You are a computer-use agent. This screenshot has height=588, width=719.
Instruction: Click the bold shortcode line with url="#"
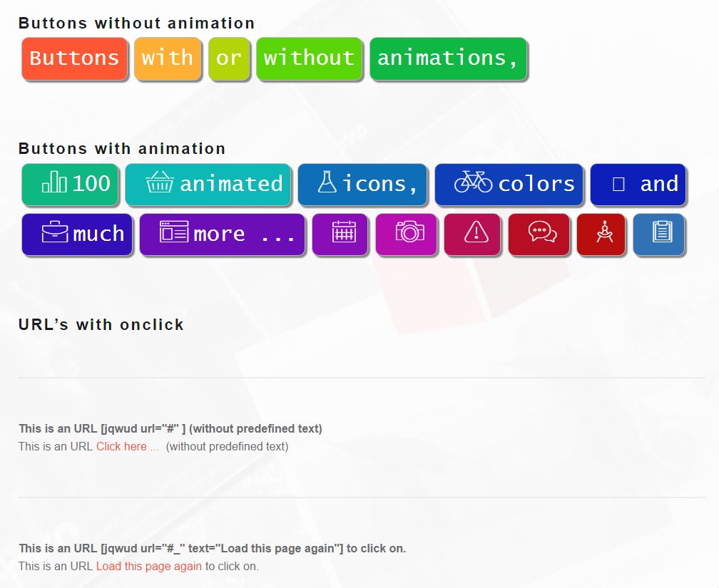pos(170,428)
